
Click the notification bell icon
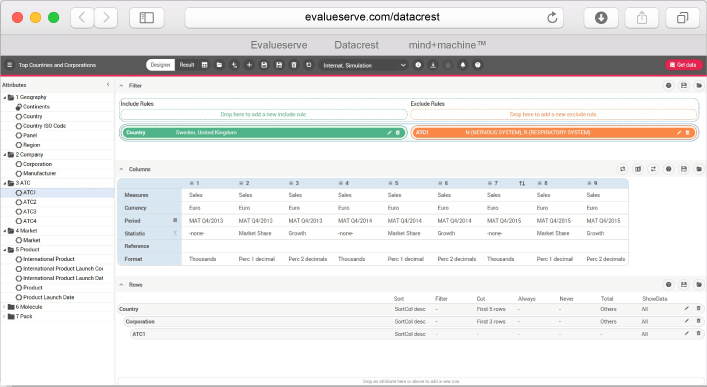tap(463, 65)
